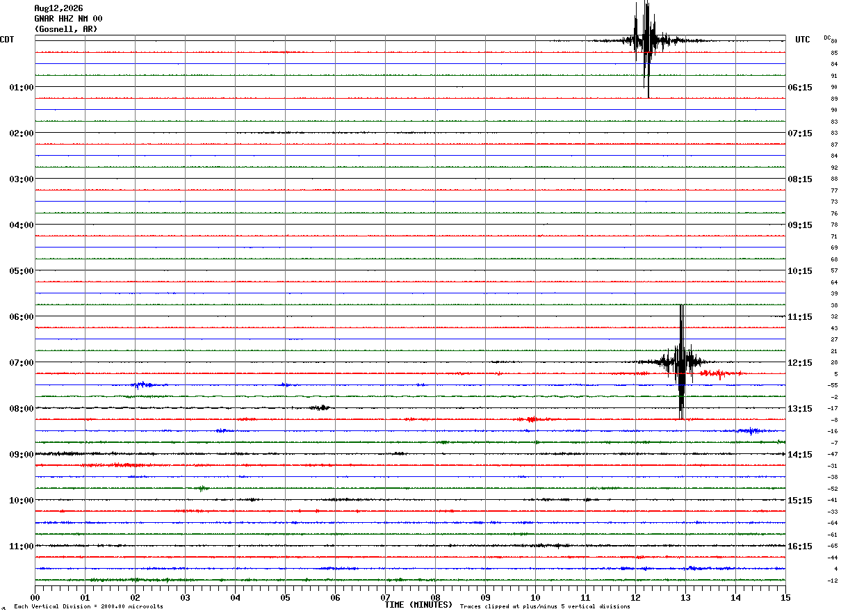Click the vertical division microvolts scale note
Image resolution: width=841 pixels, height=616 pixels.
click(x=88, y=607)
